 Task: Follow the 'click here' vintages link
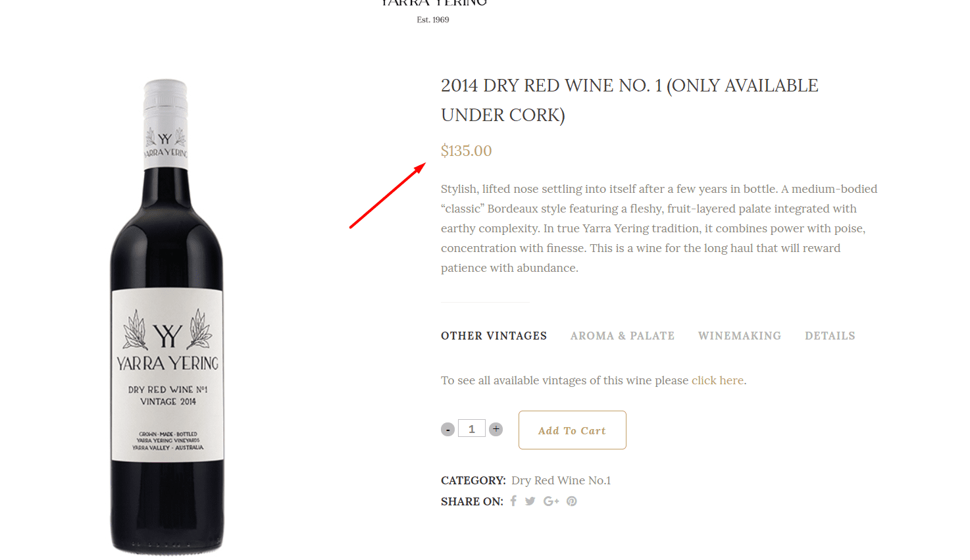[717, 380]
